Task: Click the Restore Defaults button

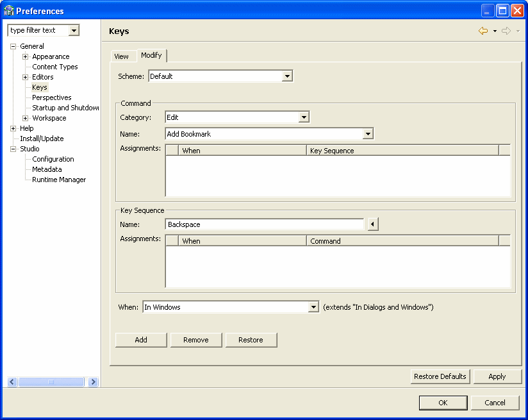Action: pyautogui.click(x=440, y=376)
